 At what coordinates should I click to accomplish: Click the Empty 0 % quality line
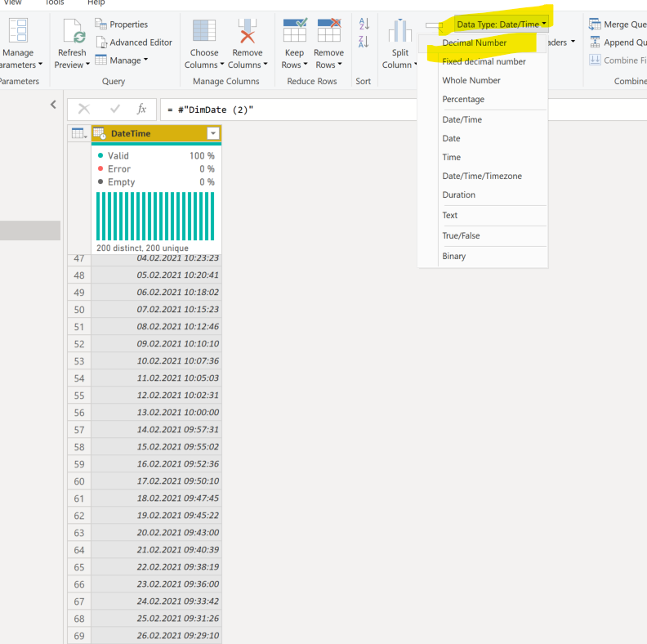[156, 182]
